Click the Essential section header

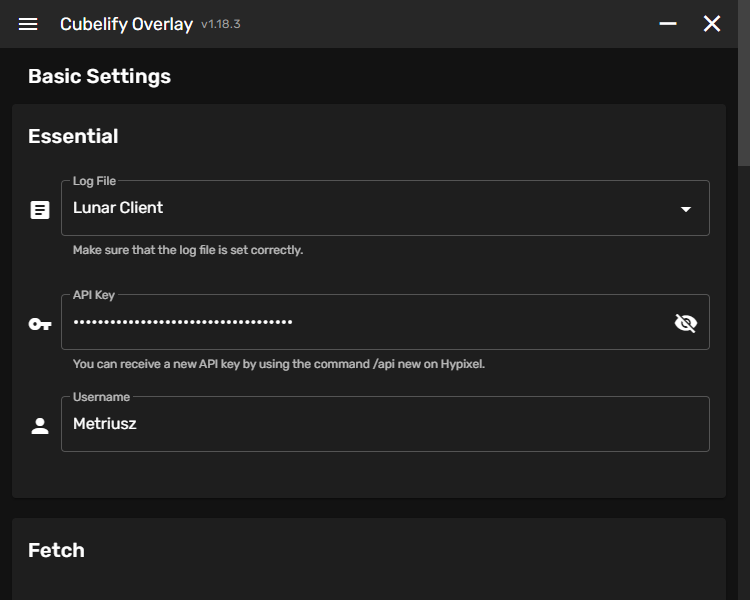[73, 136]
